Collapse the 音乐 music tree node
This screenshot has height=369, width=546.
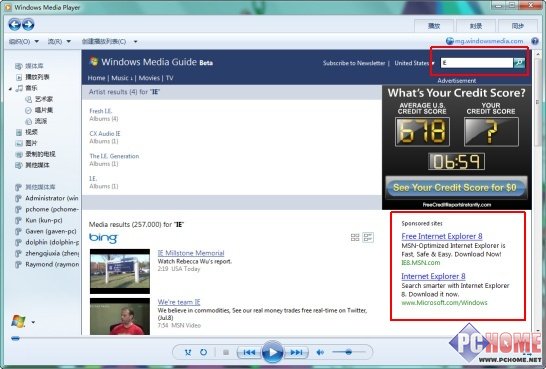(10, 88)
